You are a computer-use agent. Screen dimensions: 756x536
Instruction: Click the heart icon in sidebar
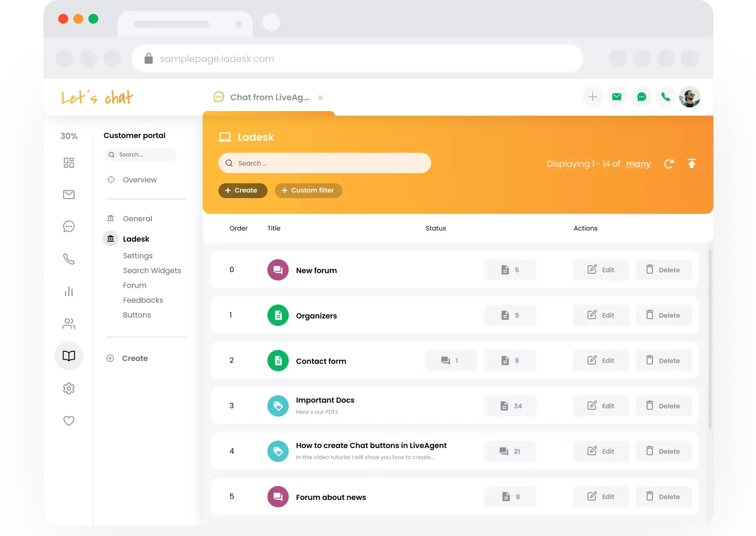[69, 421]
